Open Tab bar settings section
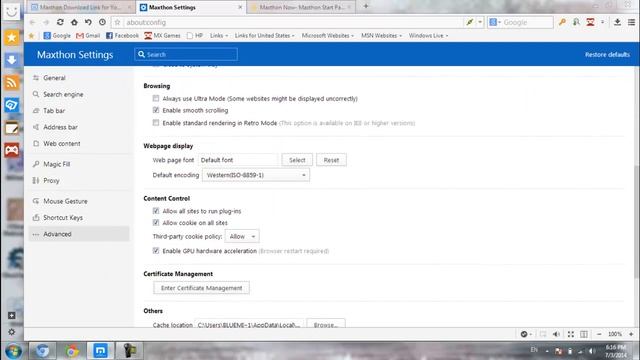The height and width of the screenshot is (360, 640). (79, 111)
